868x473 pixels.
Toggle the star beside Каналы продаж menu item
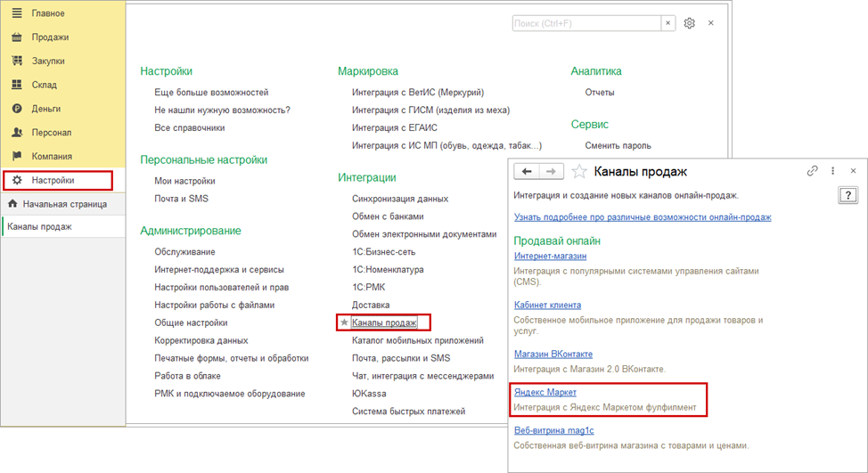point(343,322)
